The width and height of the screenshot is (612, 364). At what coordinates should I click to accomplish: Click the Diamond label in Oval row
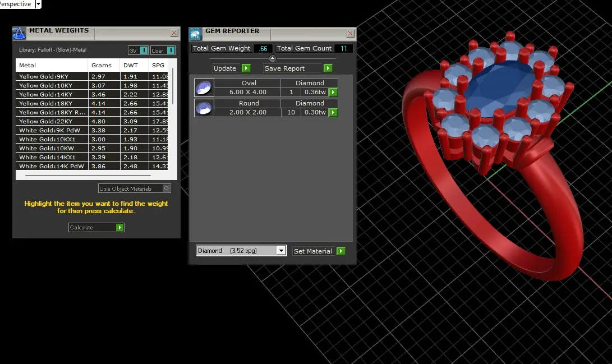[310, 83]
